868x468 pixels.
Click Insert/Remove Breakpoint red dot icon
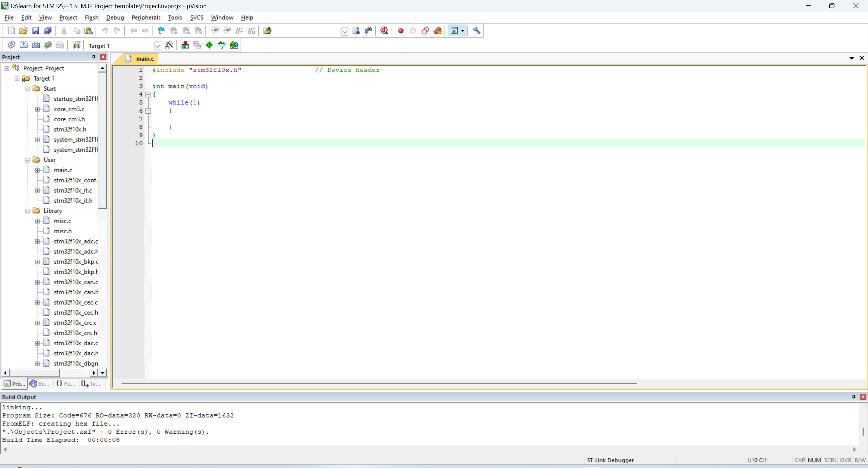(x=401, y=31)
